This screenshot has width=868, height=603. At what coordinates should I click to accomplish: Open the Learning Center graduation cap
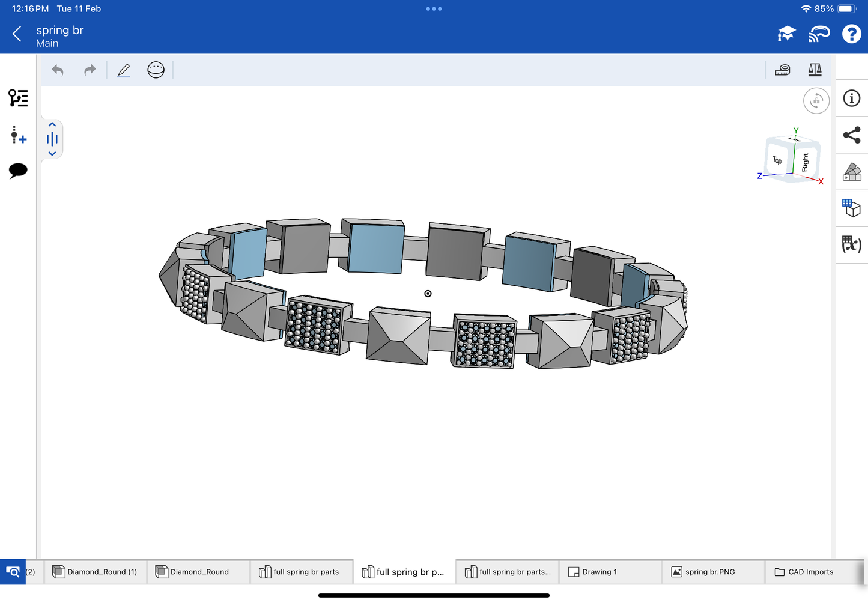[786, 34]
